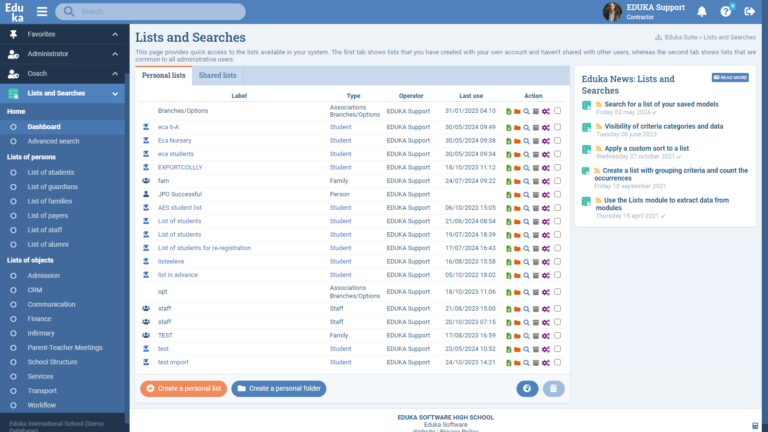Click gray archive icon for staff 21/08/2023 row
The height and width of the screenshot is (432, 768).
click(536, 309)
